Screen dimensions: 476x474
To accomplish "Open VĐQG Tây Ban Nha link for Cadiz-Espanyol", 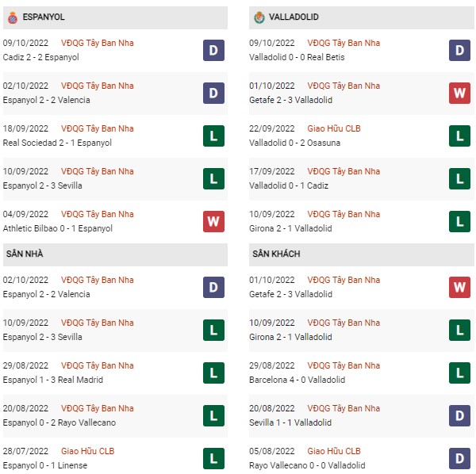I will point(97,43).
